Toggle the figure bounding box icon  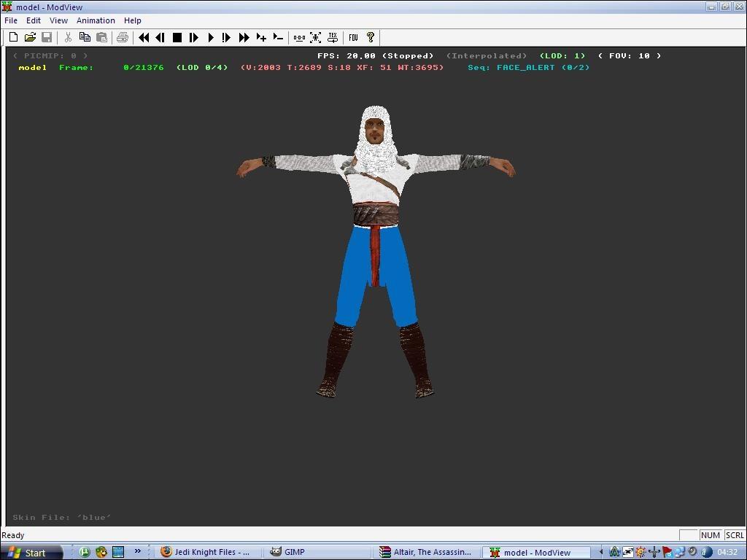[316, 37]
